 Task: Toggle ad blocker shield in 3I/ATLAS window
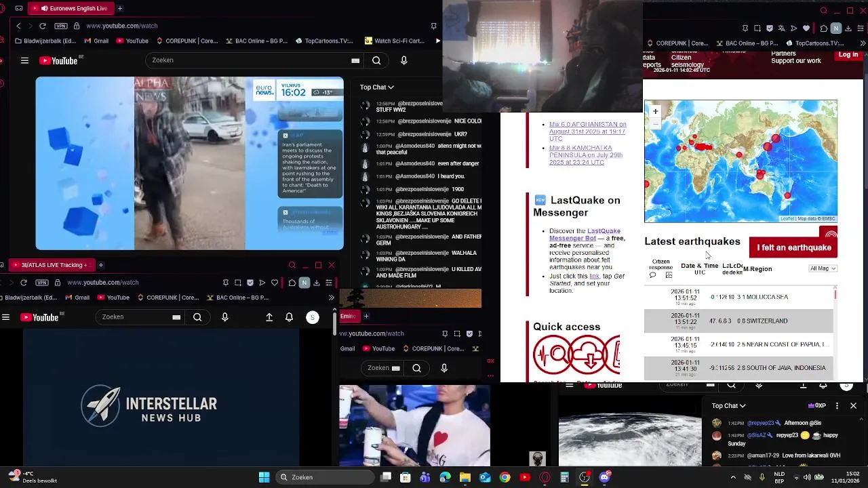pyautogui.click(x=250, y=282)
